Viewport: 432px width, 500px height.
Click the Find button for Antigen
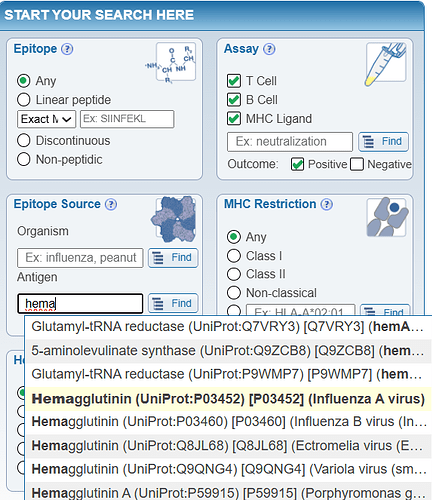pos(173,303)
